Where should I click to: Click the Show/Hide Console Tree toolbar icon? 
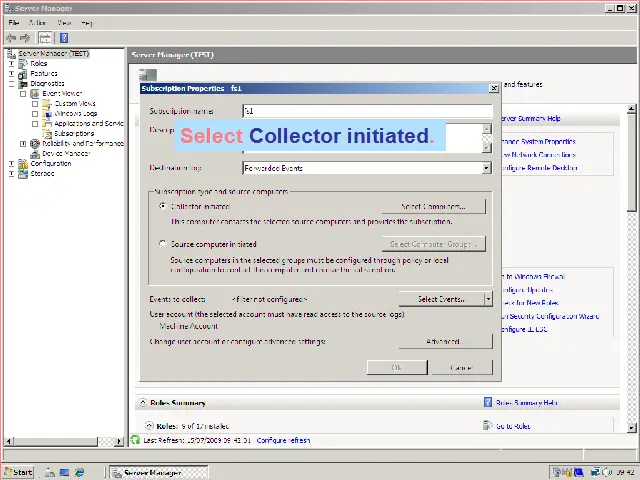(x=45, y=38)
